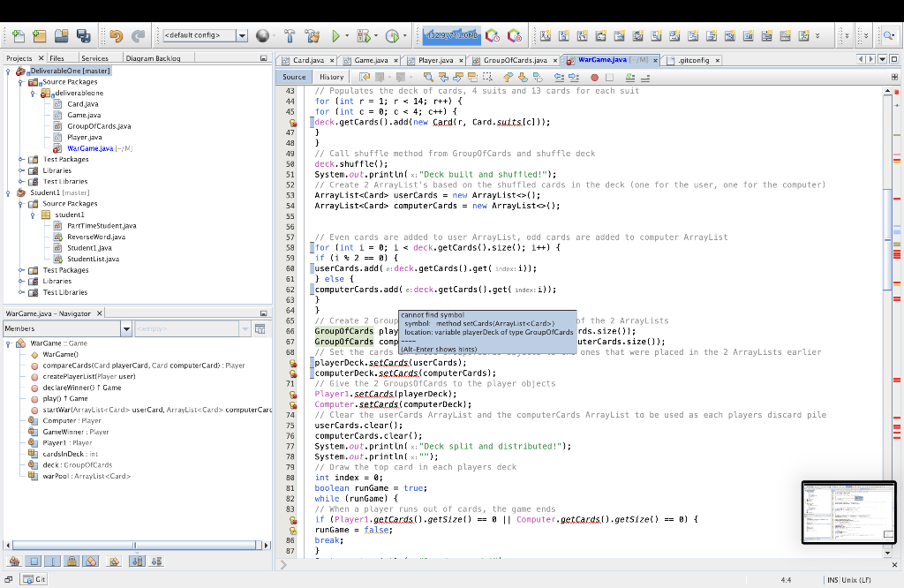This screenshot has height=588, width=904.
Task: Click the red macro record icon
Action: (595, 77)
